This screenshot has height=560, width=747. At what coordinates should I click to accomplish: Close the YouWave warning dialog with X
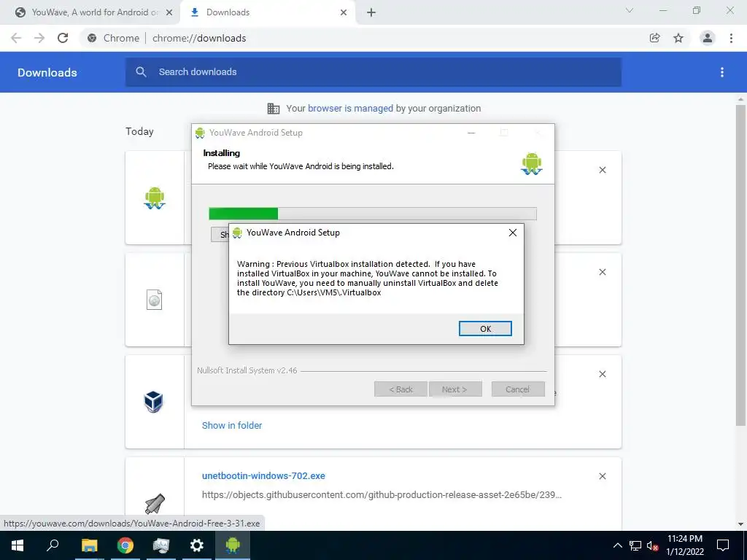[513, 233]
